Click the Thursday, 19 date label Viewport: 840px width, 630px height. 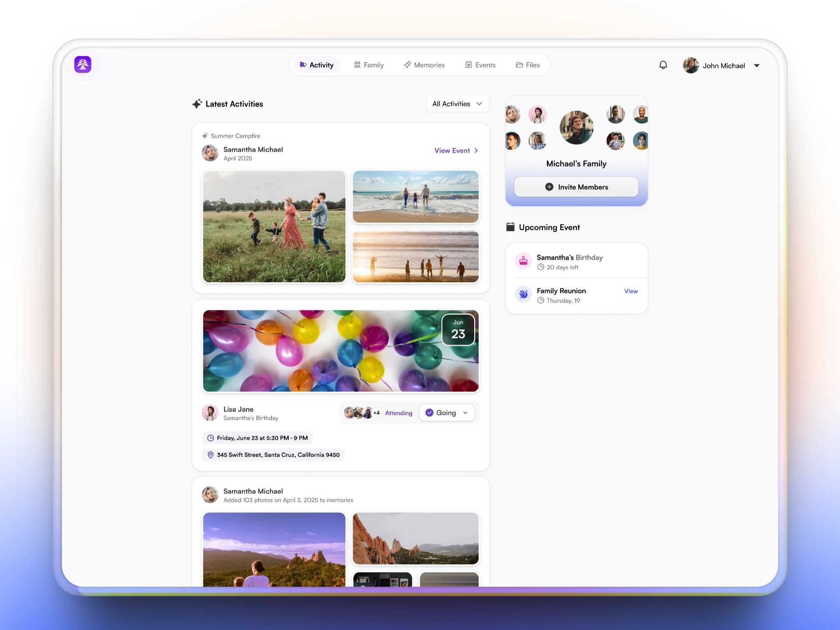[x=563, y=301]
